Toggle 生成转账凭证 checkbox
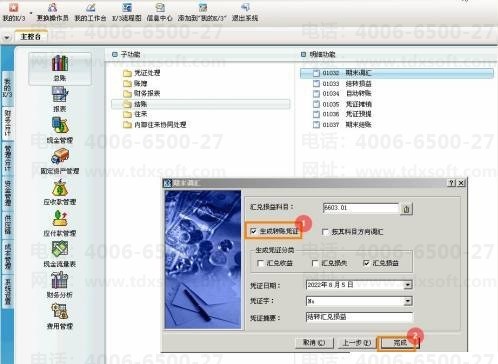Image resolution: width=498 pixels, height=364 pixels. (253, 231)
